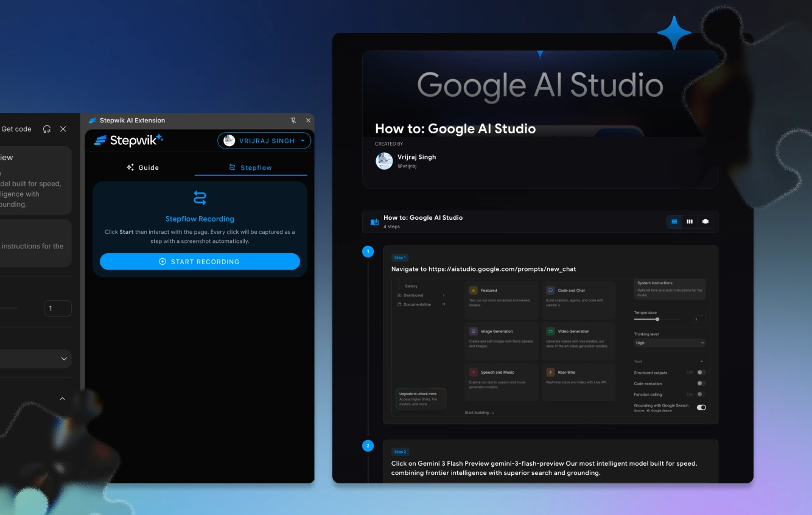Click Documentation in the Step 1 screenshot sidebar

click(x=417, y=304)
